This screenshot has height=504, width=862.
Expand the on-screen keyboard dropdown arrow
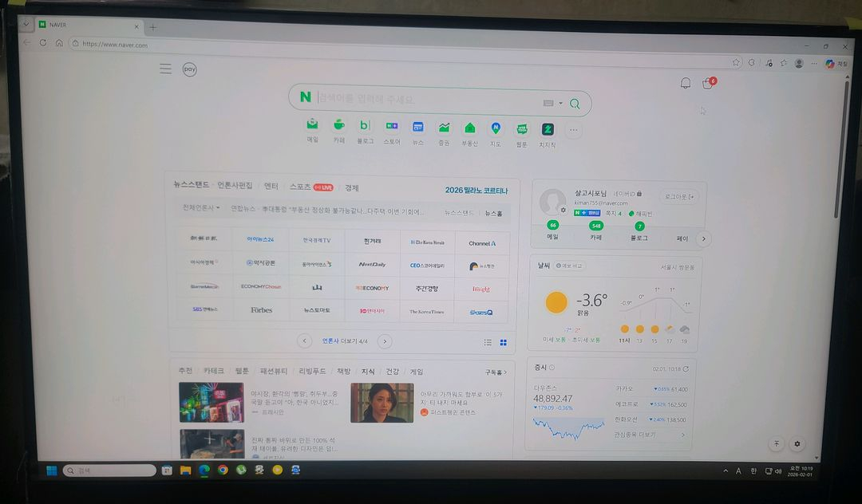(560, 103)
